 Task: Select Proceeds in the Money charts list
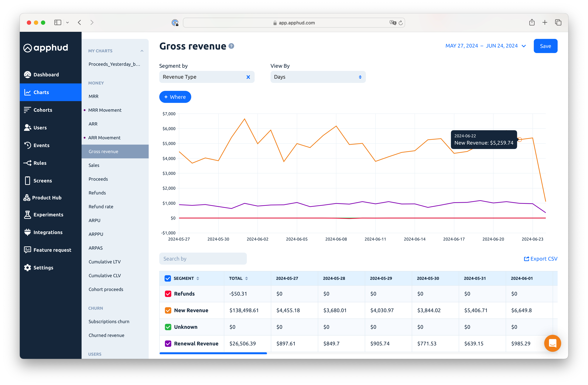coord(98,179)
